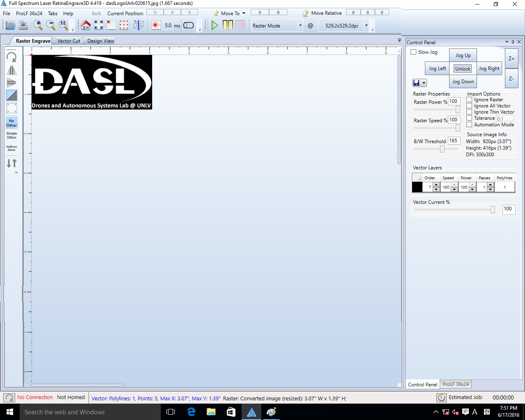Zoom out with the minus magnifier
Viewport: 525px width, 420px height.
(x=50, y=25)
